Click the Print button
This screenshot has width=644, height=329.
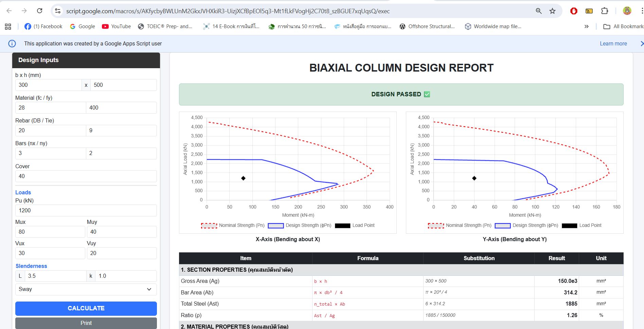pos(86,323)
